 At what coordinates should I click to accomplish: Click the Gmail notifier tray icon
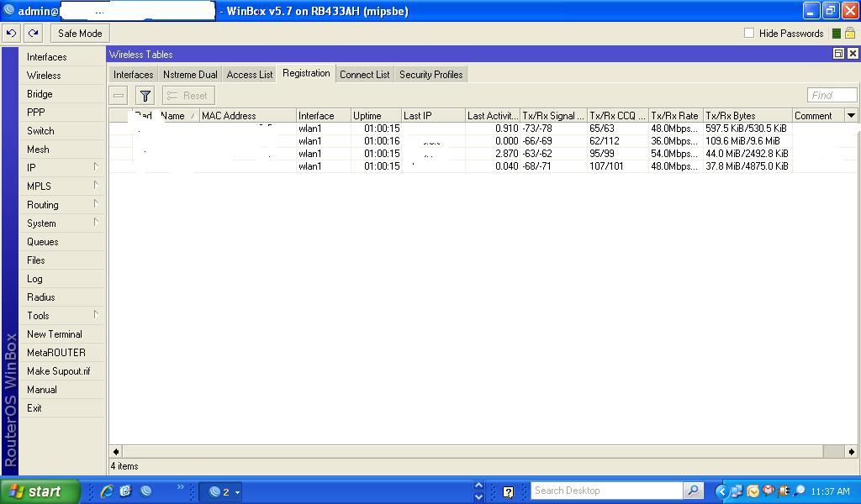pyautogui.click(x=768, y=490)
